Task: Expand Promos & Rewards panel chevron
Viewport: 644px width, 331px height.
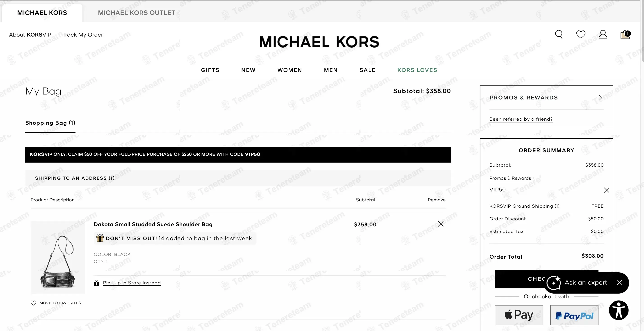Action: (x=601, y=98)
